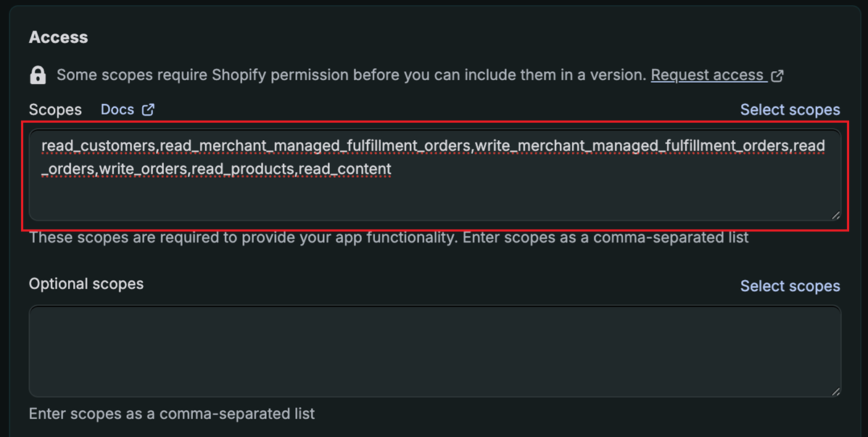Viewport: 868px width, 437px height.
Task: Click the padlock icon in the Access notice
Action: click(38, 75)
